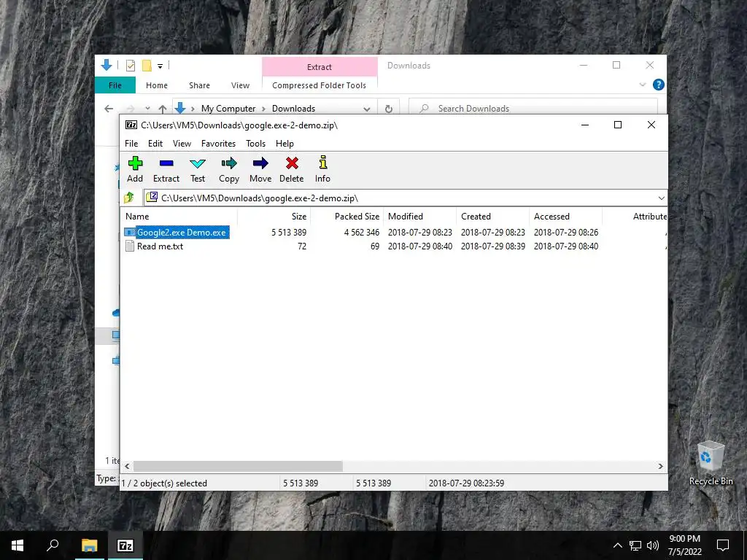Click the Explorer File tab
The width and height of the screenshot is (747, 560).
coord(115,85)
